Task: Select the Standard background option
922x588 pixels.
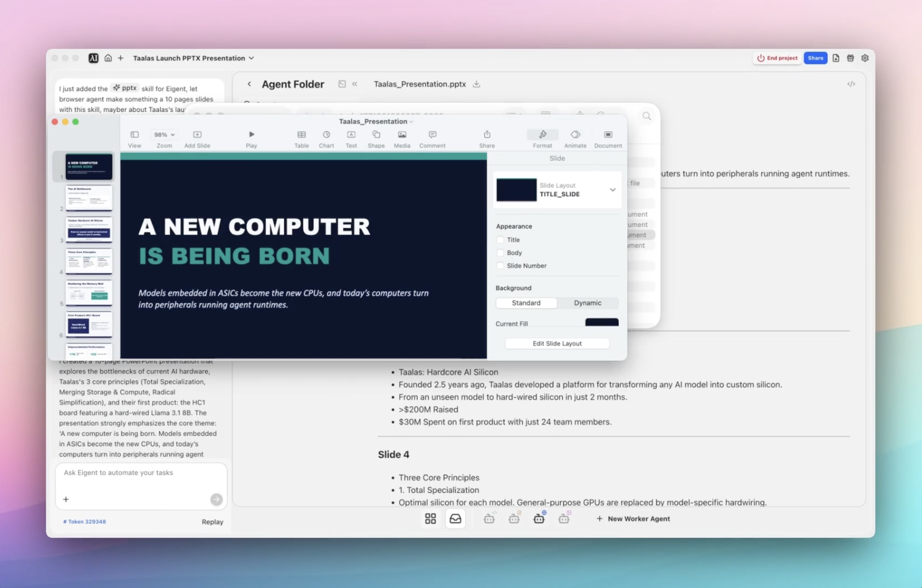Action: [x=526, y=303]
